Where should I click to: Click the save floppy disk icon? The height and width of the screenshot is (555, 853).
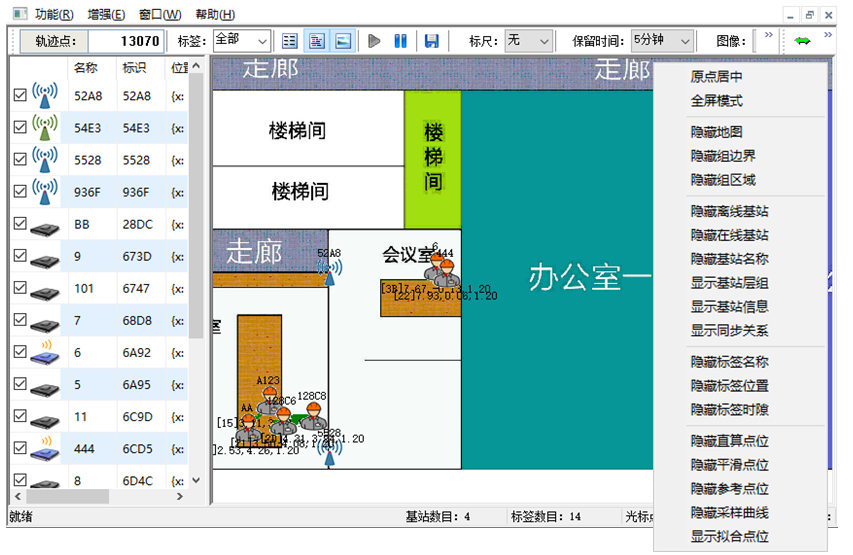tap(432, 41)
